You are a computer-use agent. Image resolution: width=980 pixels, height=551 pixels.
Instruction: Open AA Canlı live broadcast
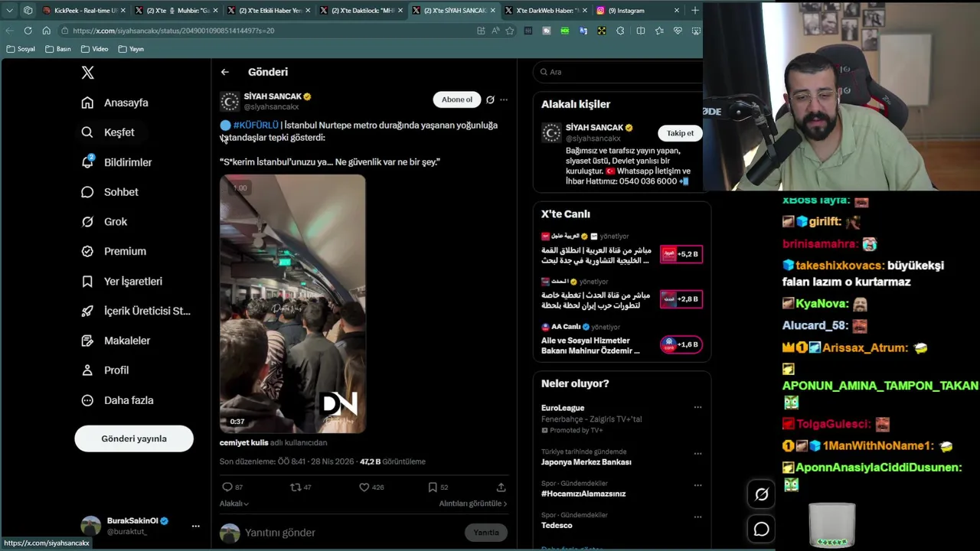pos(622,341)
